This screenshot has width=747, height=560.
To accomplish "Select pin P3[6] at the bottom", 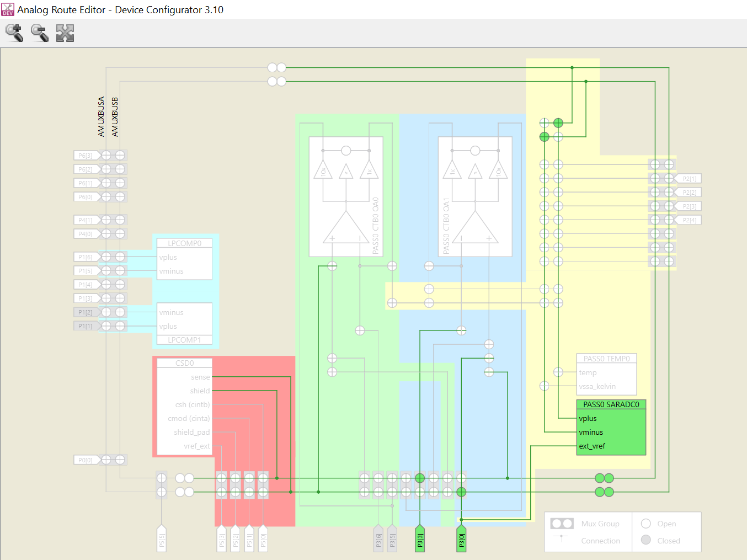I will 378,538.
